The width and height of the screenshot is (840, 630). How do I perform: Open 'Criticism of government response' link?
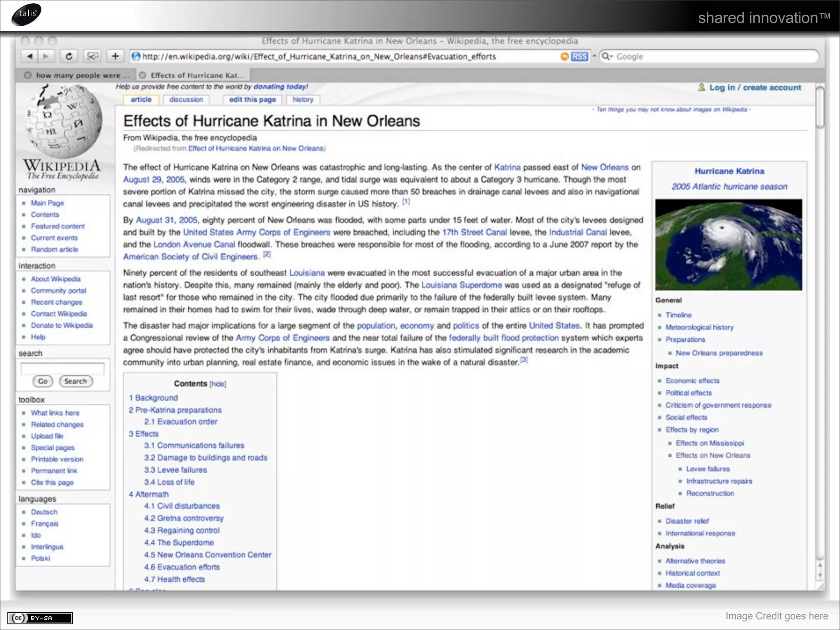718,405
